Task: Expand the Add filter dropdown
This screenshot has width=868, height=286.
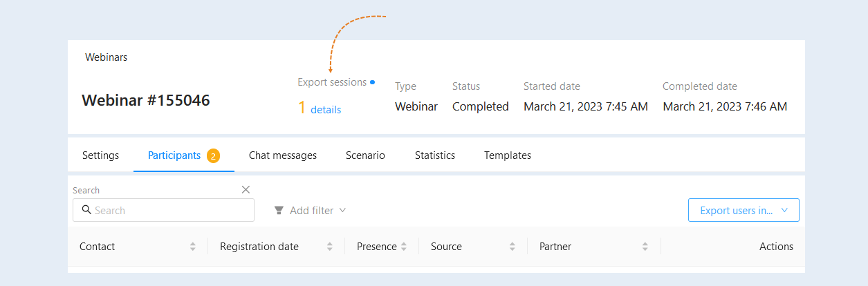Action: (310, 211)
